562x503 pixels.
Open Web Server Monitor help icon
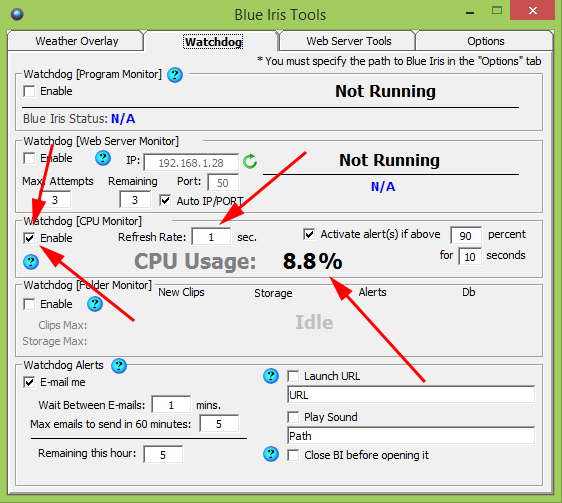[x=103, y=158]
